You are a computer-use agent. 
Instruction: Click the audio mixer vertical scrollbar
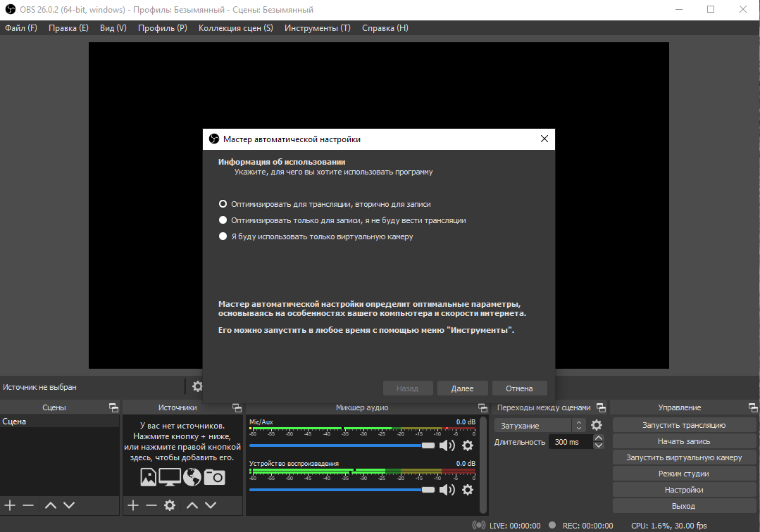[482, 464]
